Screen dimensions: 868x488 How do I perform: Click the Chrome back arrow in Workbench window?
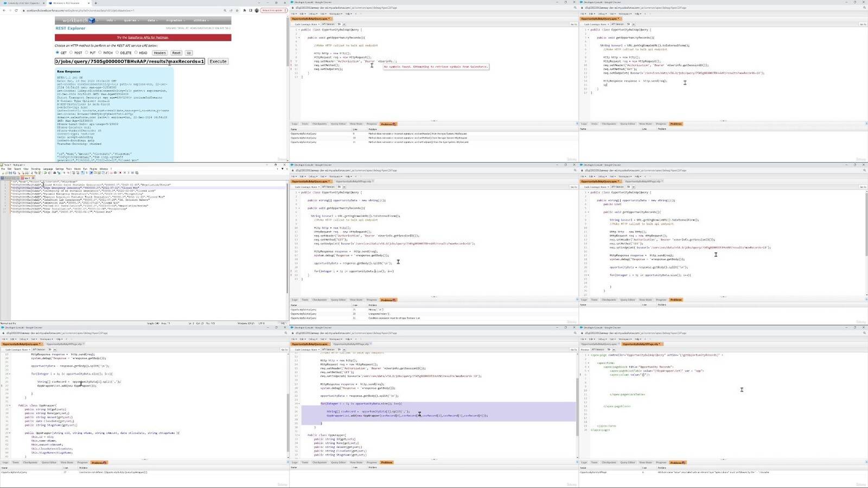point(4,10)
